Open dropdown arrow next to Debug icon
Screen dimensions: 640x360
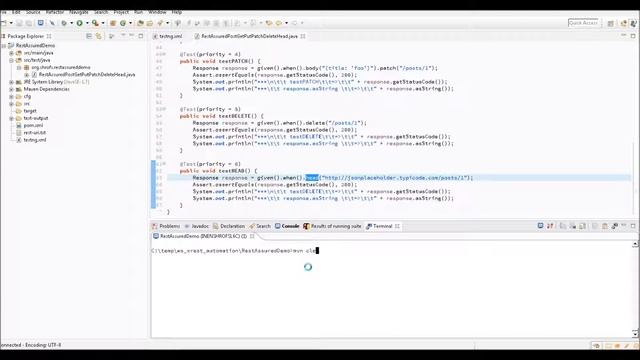(x=71, y=23)
